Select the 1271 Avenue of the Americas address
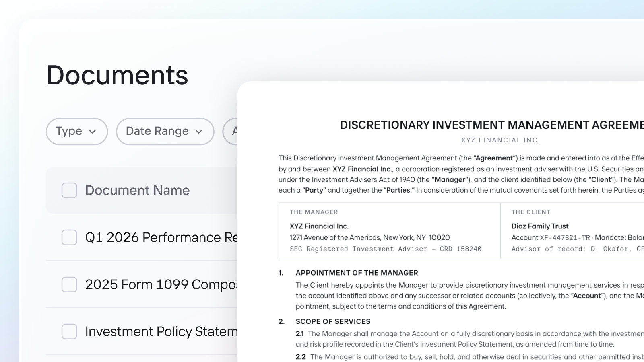Viewport: 644px width, 362px height. point(369,237)
